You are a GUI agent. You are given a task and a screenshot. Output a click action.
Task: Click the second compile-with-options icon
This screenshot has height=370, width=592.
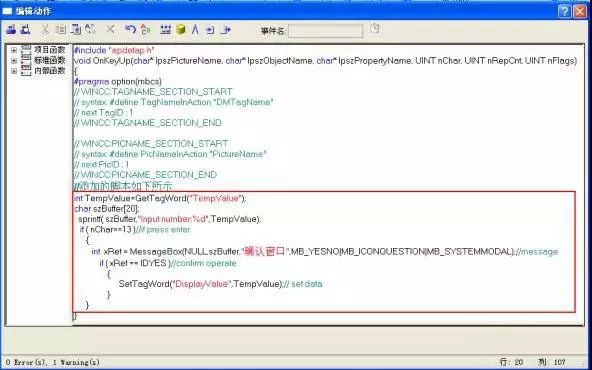25,29
